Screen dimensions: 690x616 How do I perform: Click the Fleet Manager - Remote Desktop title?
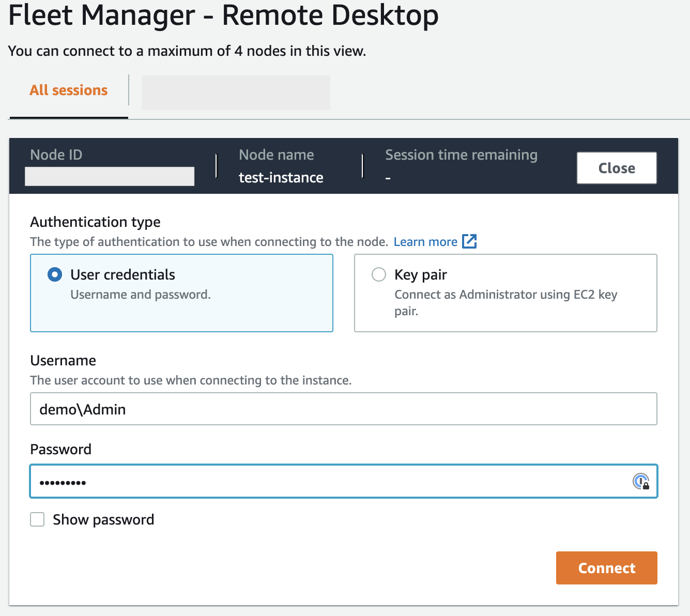pos(223,15)
